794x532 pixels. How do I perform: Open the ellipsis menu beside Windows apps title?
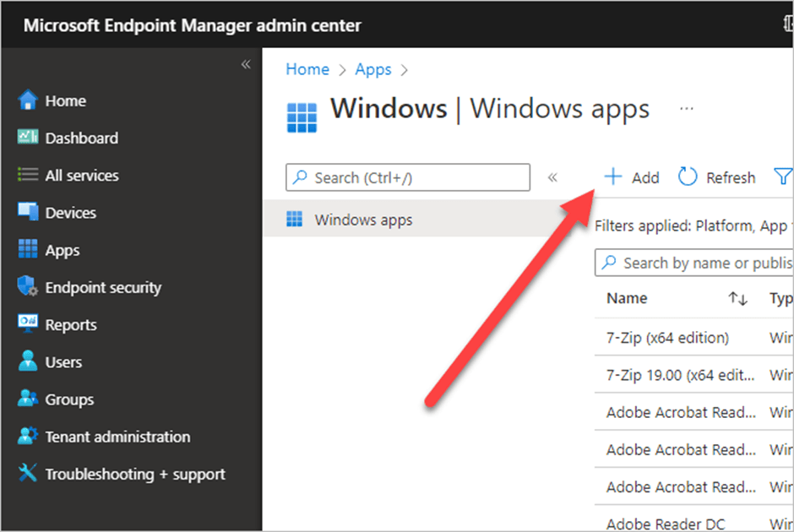(687, 108)
